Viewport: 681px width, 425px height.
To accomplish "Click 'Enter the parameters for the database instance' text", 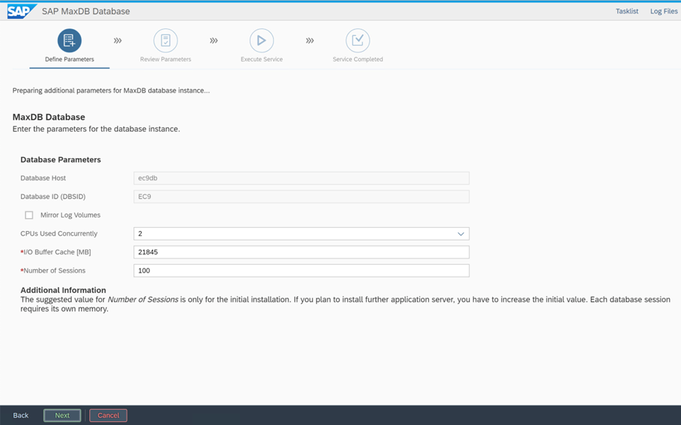I will [x=96, y=129].
